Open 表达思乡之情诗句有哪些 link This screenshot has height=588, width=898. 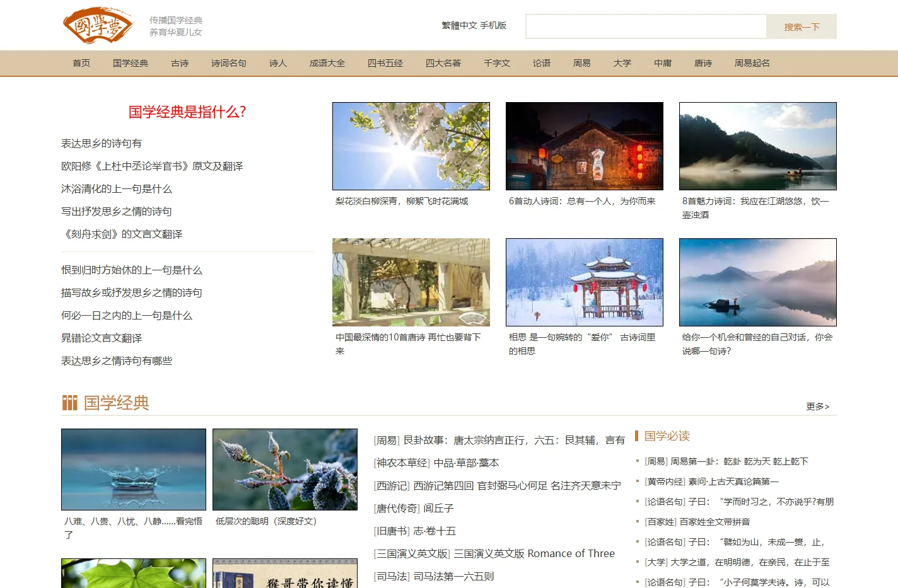pyautogui.click(x=117, y=361)
